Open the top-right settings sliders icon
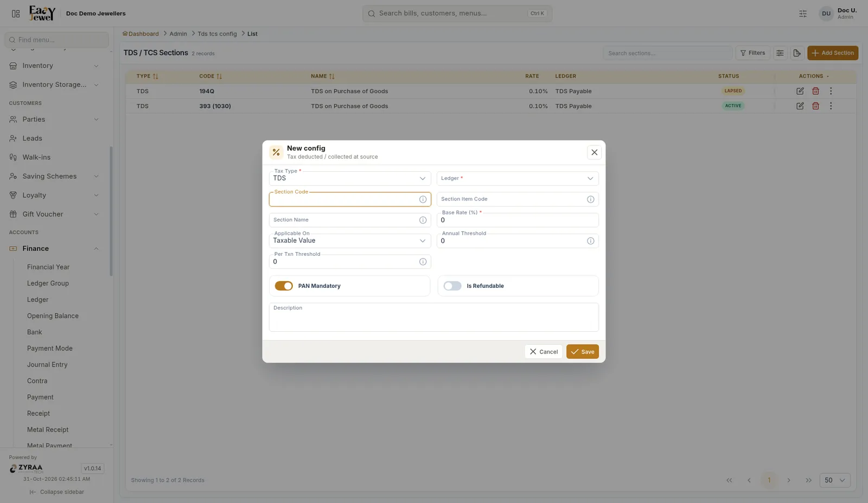Image resolution: width=868 pixels, height=503 pixels. 803,14
